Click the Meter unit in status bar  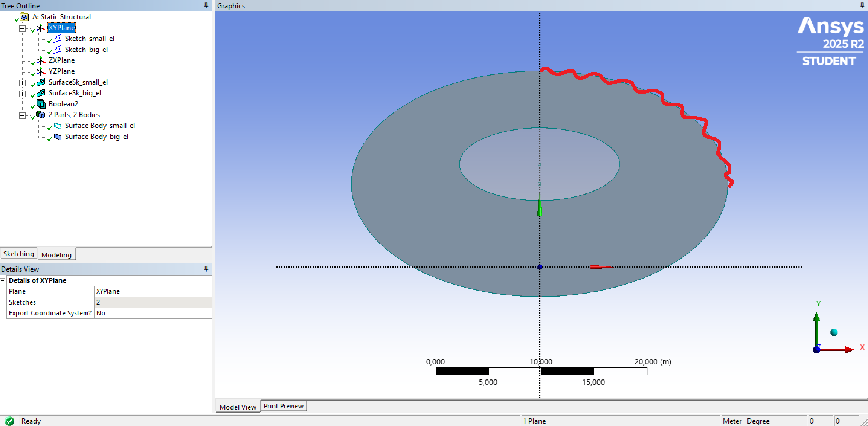point(732,421)
